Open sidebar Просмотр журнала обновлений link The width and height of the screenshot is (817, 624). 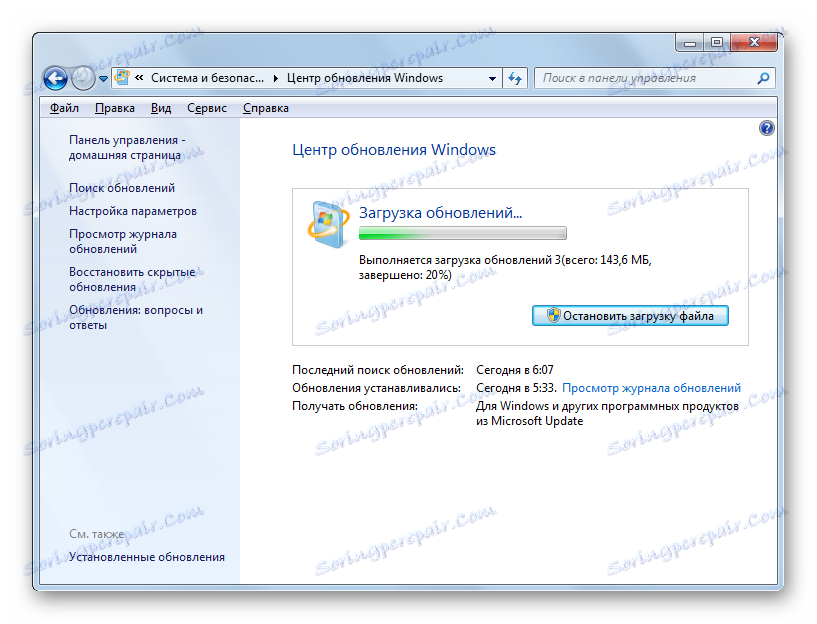[x=123, y=242]
